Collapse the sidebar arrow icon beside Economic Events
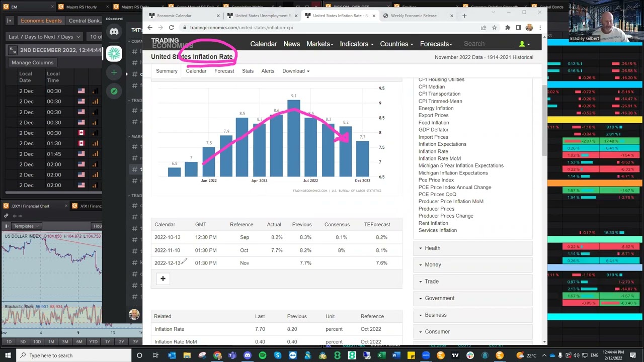 pos(10,21)
